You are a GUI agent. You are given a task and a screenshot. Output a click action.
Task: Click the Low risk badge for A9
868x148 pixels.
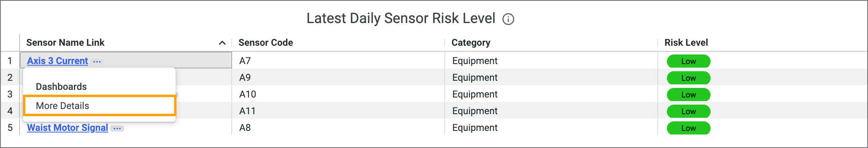click(688, 78)
